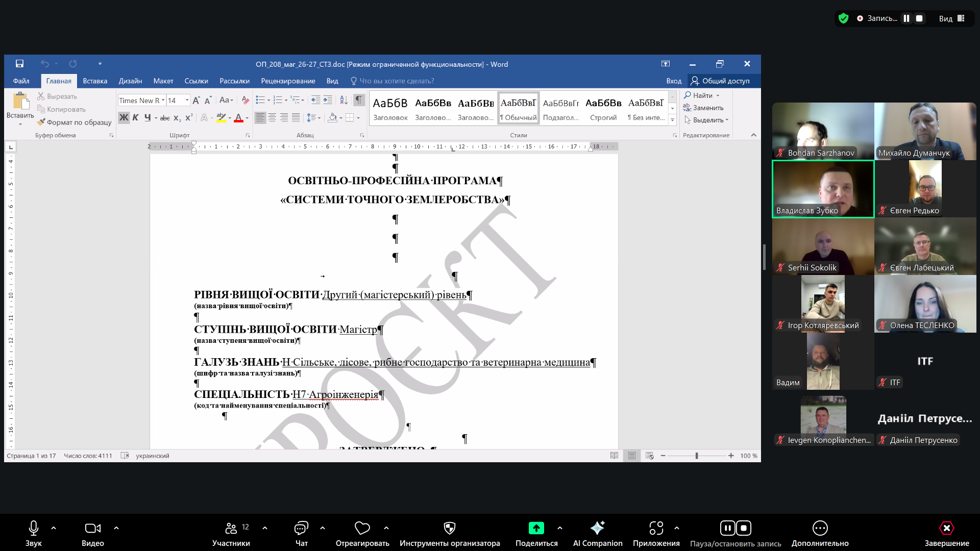Click the zoom slider in status bar

(696, 456)
